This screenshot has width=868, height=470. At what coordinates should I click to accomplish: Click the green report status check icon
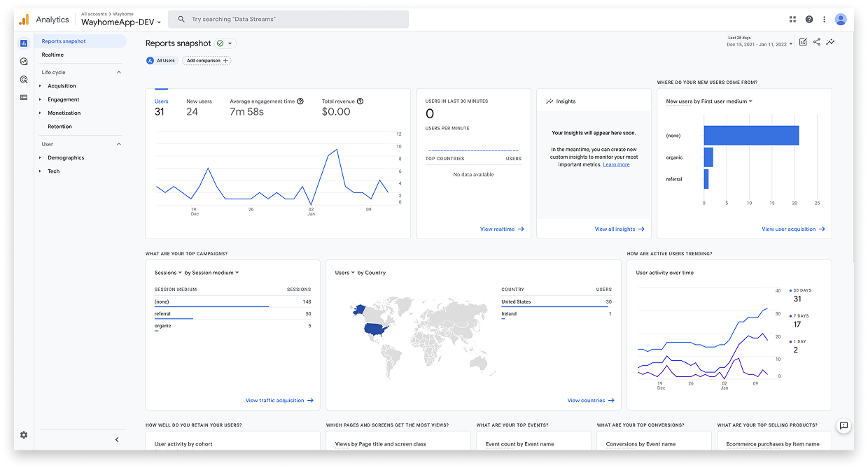click(220, 43)
